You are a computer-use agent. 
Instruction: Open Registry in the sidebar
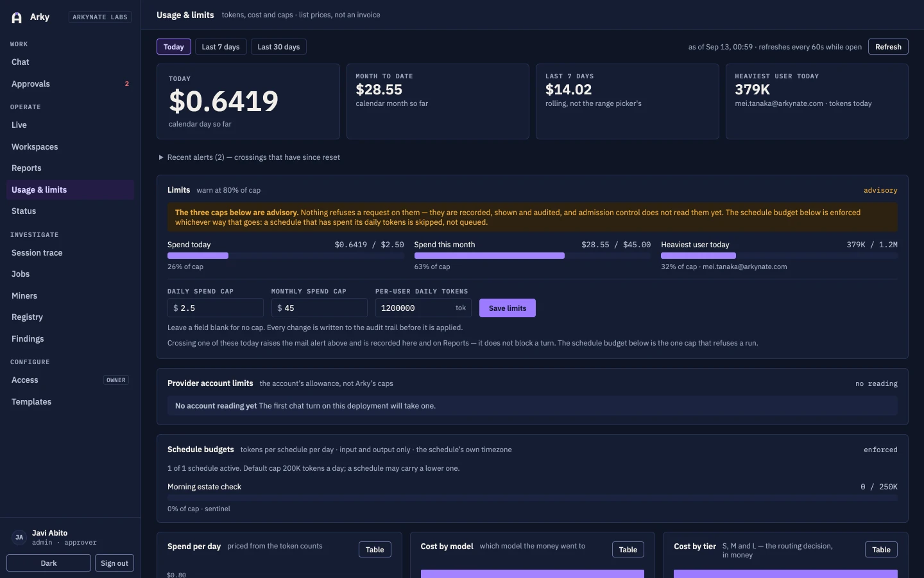click(x=70, y=317)
